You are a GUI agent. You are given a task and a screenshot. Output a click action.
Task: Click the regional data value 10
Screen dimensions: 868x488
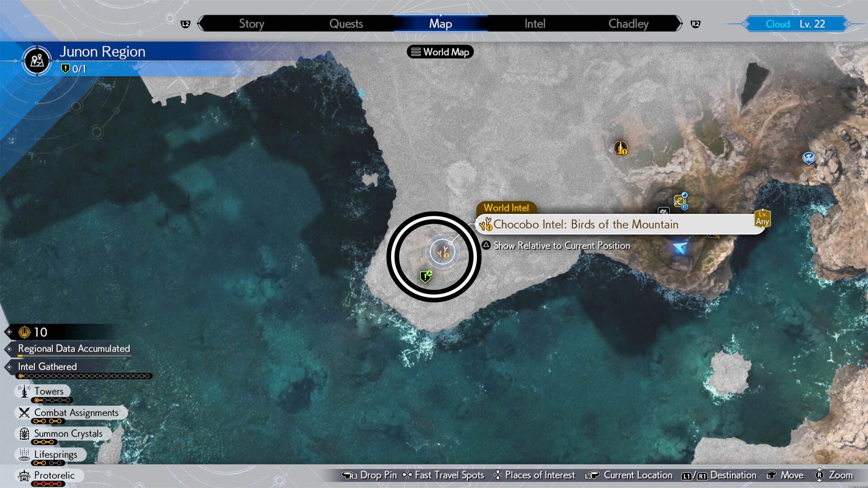41,333
